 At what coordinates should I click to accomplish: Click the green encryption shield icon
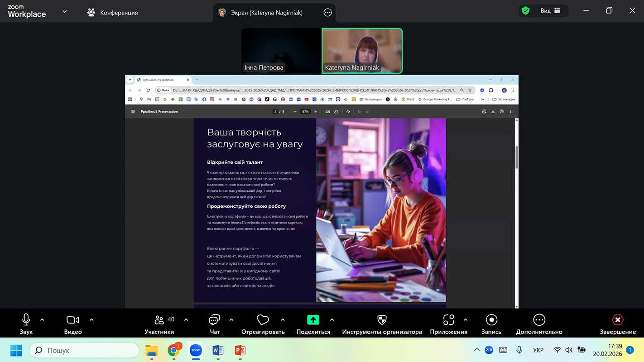point(525,11)
